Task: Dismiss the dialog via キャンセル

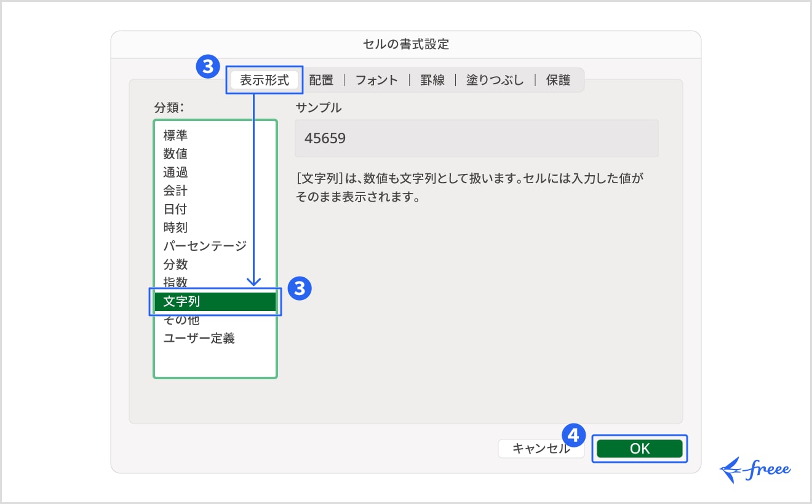Action: 541,449
